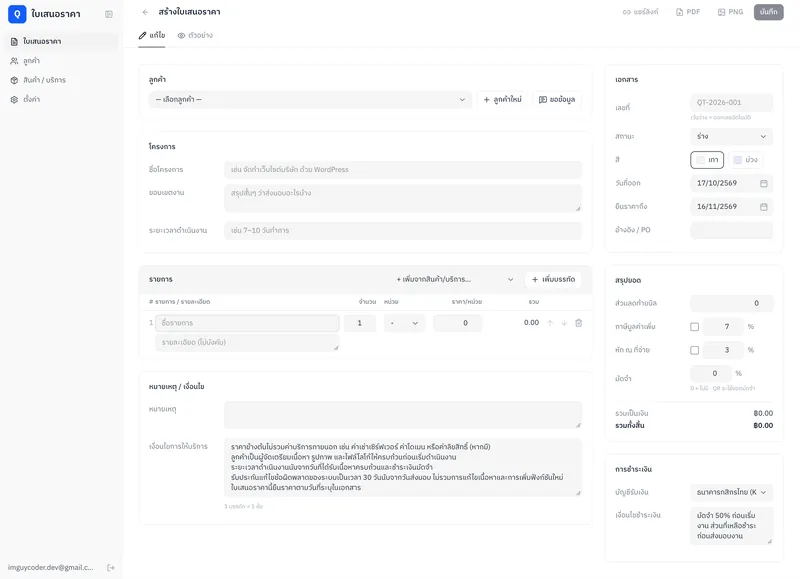Click the pencil edit icon in tab bar
This screenshot has width=800, height=579.
pos(142,35)
